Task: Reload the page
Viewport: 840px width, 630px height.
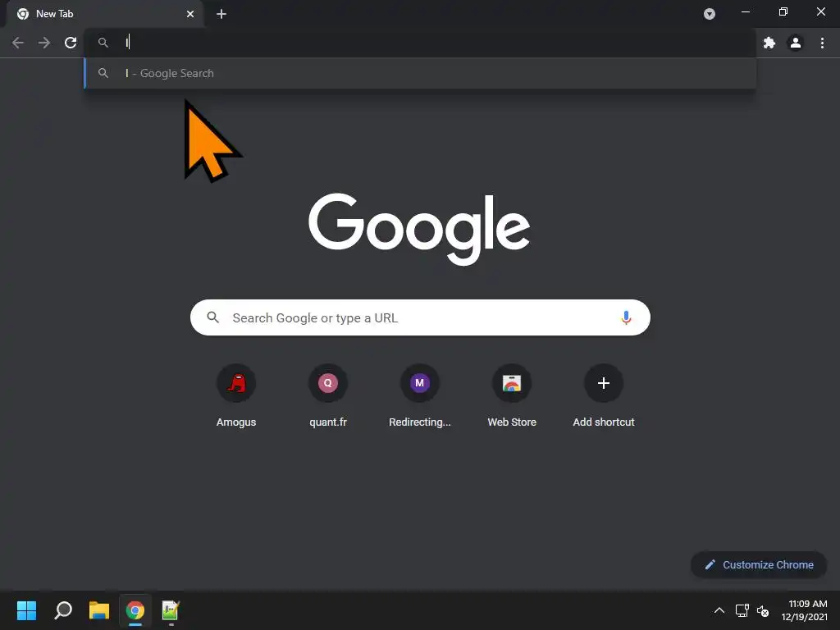Action: (x=71, y=43)
